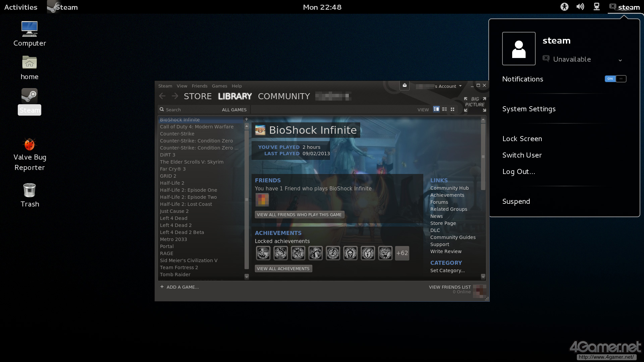Turn off the Notifications switch
The width and height of the screenshot is (644, 362).
[615, 79]
